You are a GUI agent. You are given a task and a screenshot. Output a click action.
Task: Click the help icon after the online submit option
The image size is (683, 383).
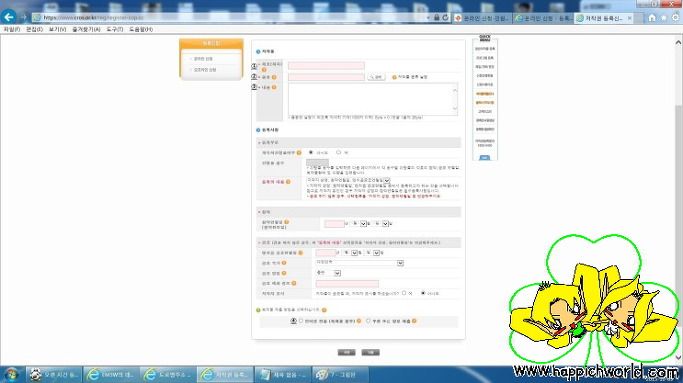click(359, 321)
